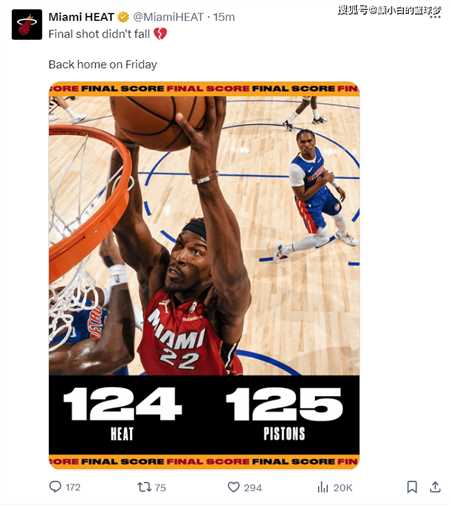Click the gold verified badge
Image resolution: width=450 pixels, height=508 pixels.
pyautogui.click(x=123, y=17)
